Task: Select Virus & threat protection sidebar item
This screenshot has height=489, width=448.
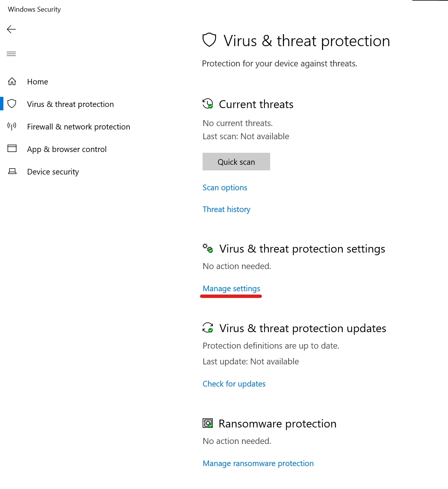Action: pyautogui.click(x=70, y=104)
